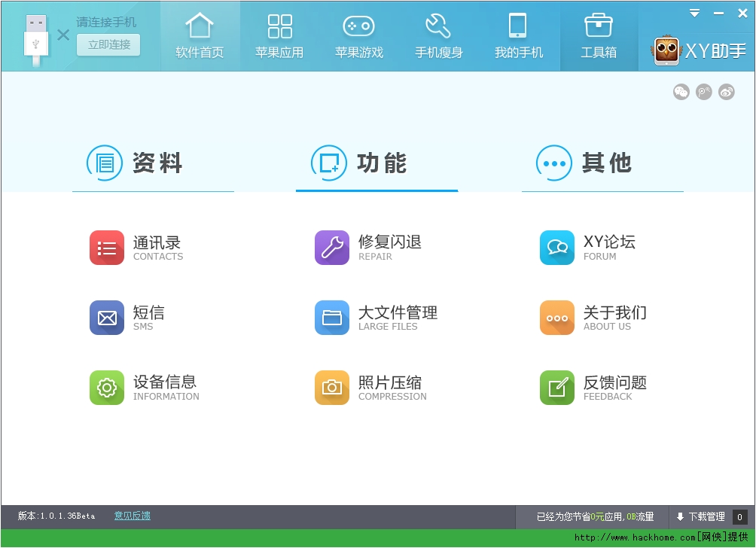
Task: Open the 软件首页 home tab
Action: tap(200, 36)
